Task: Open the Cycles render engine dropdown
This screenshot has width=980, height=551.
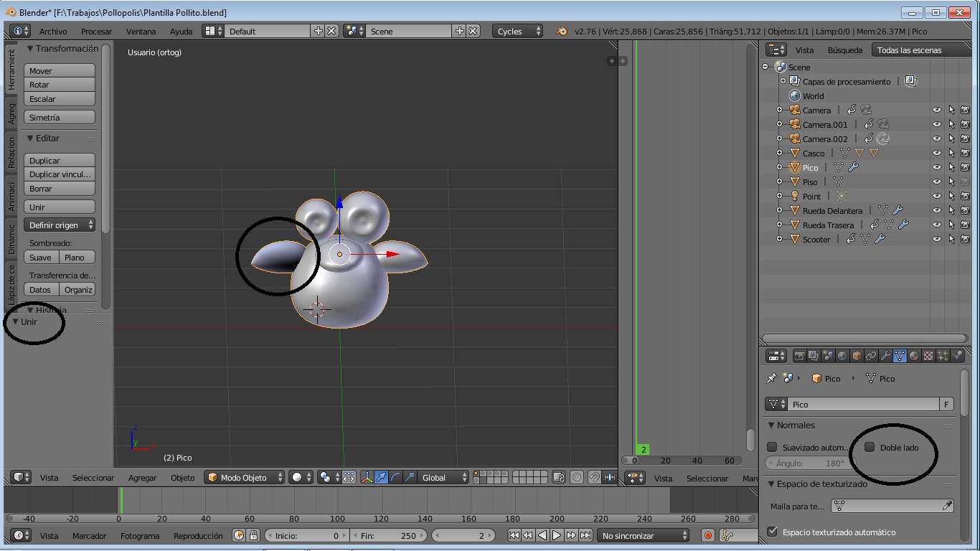Action: (517, 31)
